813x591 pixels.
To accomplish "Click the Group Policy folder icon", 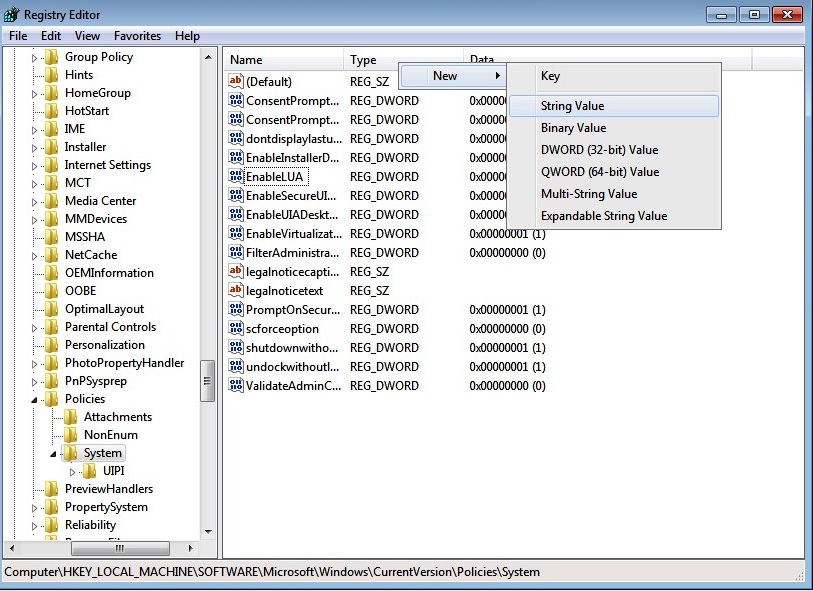I will [x=51, y=57].
